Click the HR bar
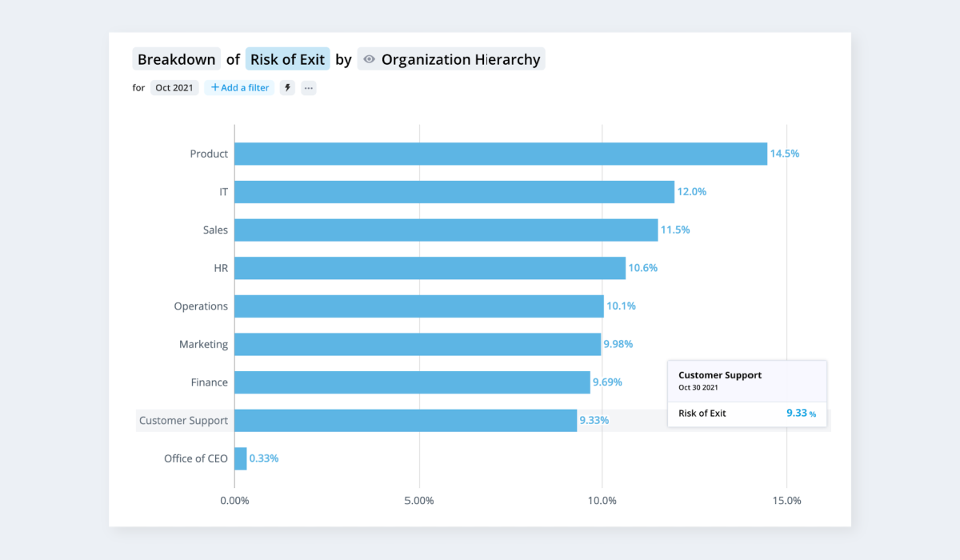The height and width of the screenshot is (560, 960). tap(430, 268)
